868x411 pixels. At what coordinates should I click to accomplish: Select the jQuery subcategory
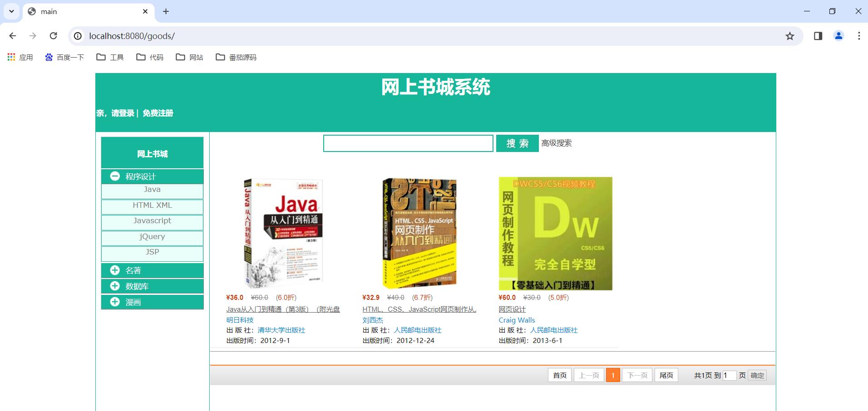point(152,237)
